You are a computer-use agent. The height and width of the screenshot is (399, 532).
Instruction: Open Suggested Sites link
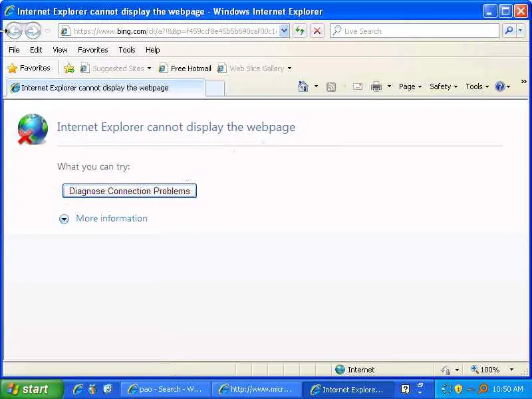coord(112,68)
